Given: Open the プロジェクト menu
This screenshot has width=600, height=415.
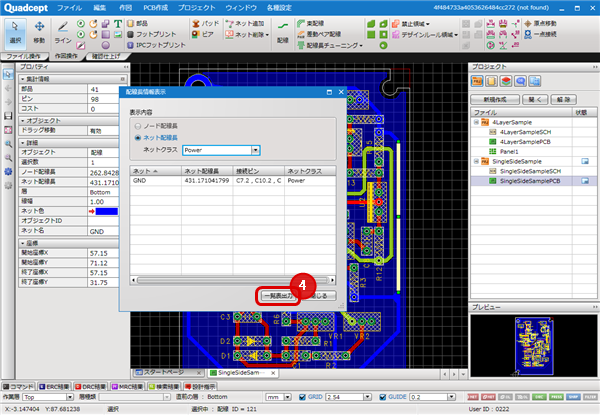Looking at the screenshot, I should click(197, 8).
